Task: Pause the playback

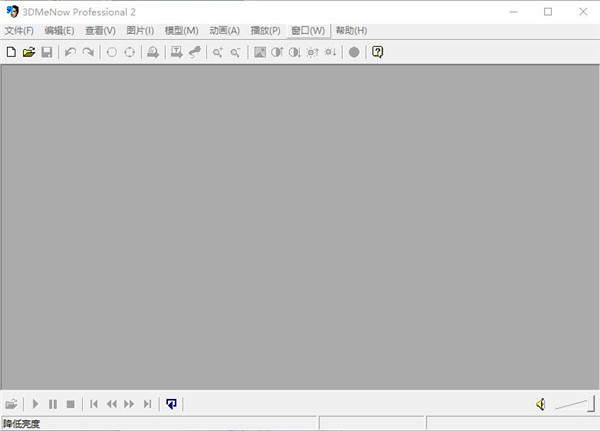Action: click(x=53, y=404)
